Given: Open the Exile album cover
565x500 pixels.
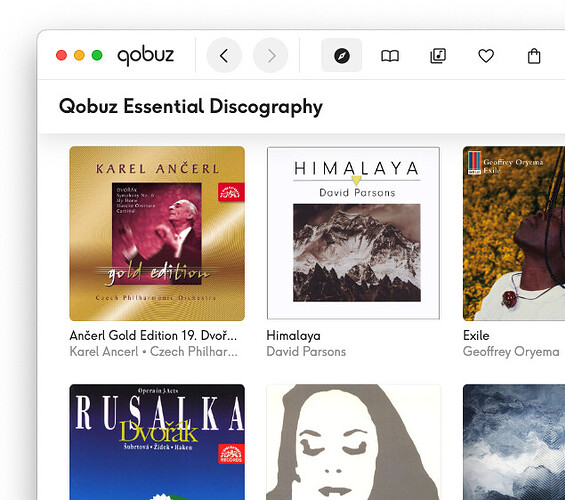Looking at the screenshot, I should pyautogui.click(x=514, y=233).
